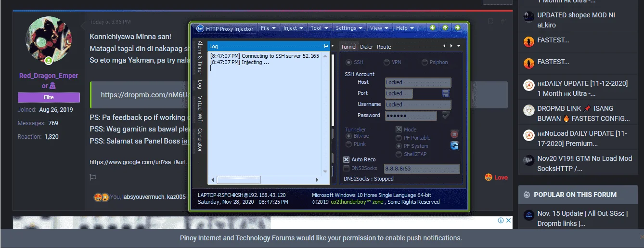
Task: Click the report flag icon under the post
Action: [93, 177]
